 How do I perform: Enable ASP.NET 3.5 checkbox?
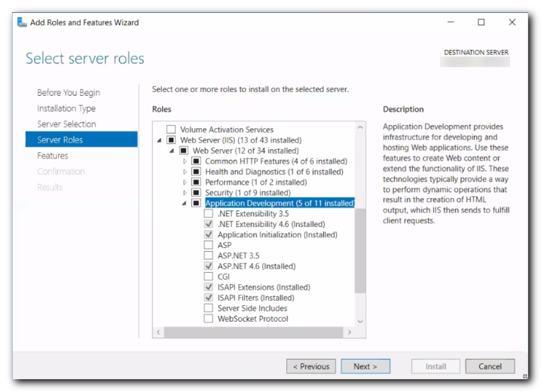click(209, 256)
